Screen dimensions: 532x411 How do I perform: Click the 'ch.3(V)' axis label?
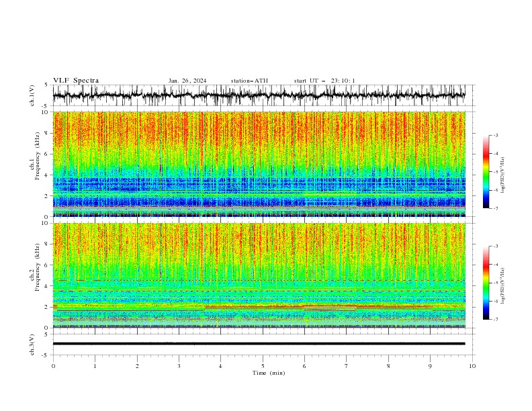coord(32,345)
